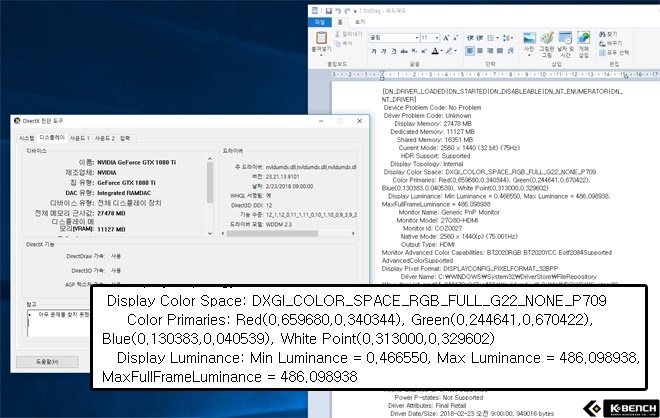660x418 pixels.
Task: Insert a Paint drawing (그림판 그림)
Action: point(547,44)
